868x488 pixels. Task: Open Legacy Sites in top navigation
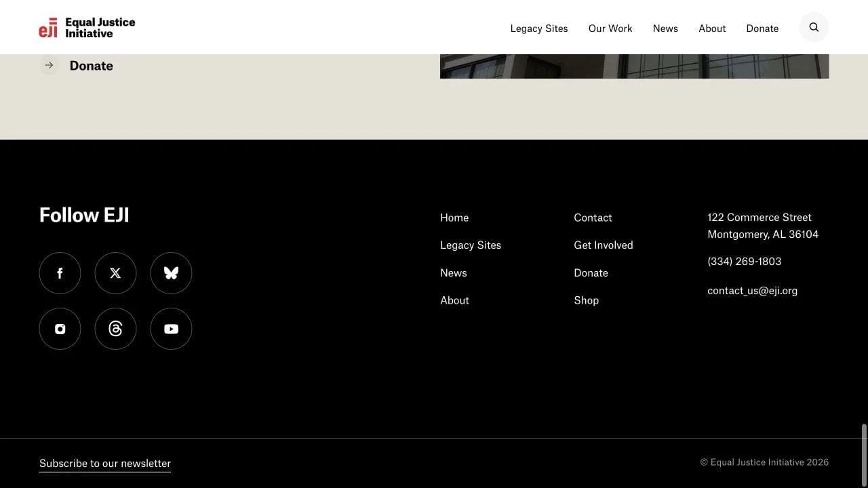[539, 28]
